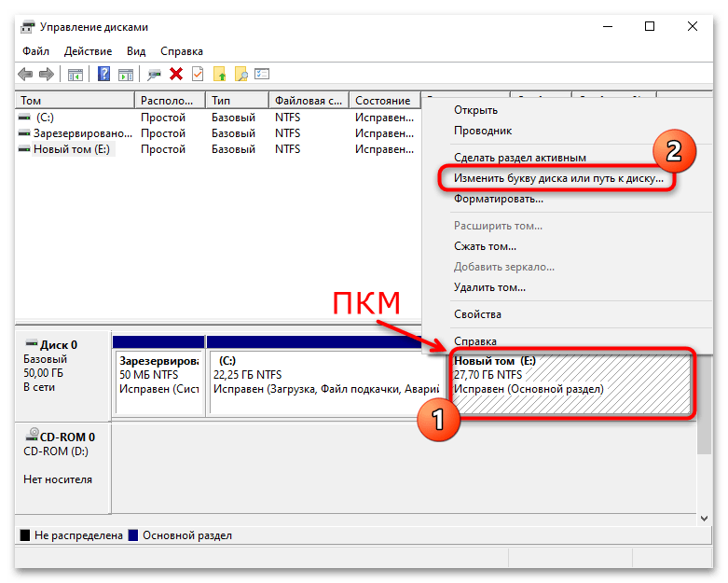The image size is (728, 583).
Task: Click Исправен... status in (C:) row
Action: [x=384, y=118]
